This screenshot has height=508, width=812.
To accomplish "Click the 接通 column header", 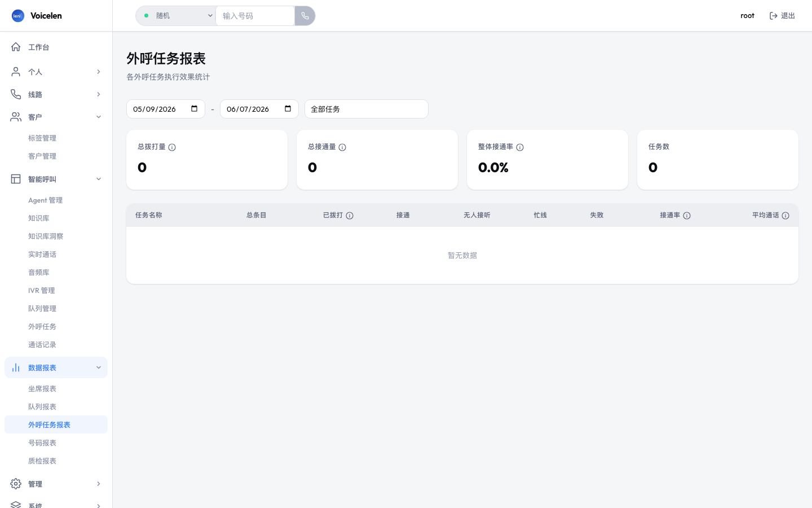I will click(x=403, y=215).
